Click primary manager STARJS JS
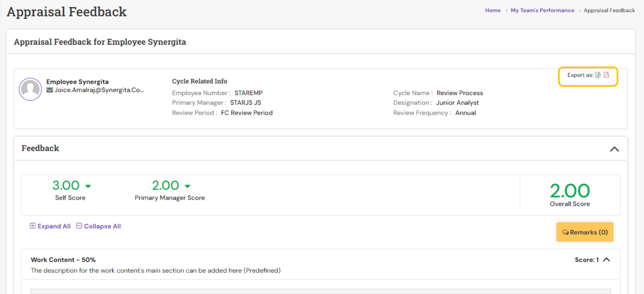This screenshot has width=644, height=294. 246,102
